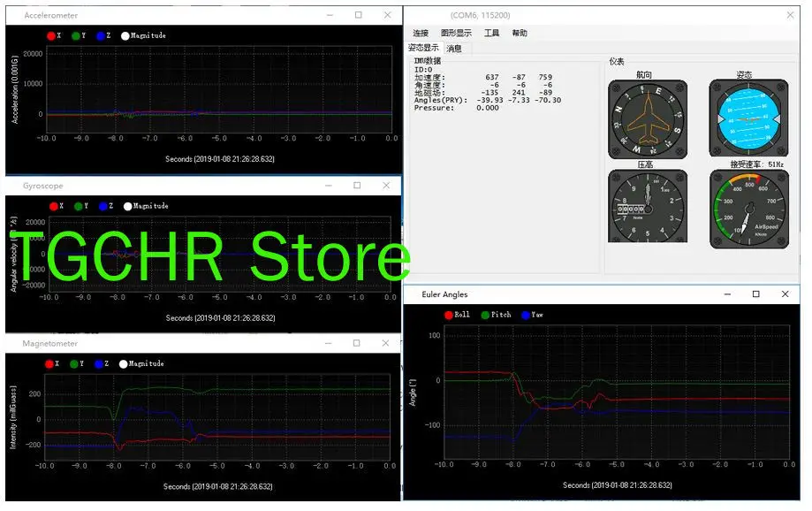Click the 仪表 group label
The image size is (812, 511).
[616, 62]
